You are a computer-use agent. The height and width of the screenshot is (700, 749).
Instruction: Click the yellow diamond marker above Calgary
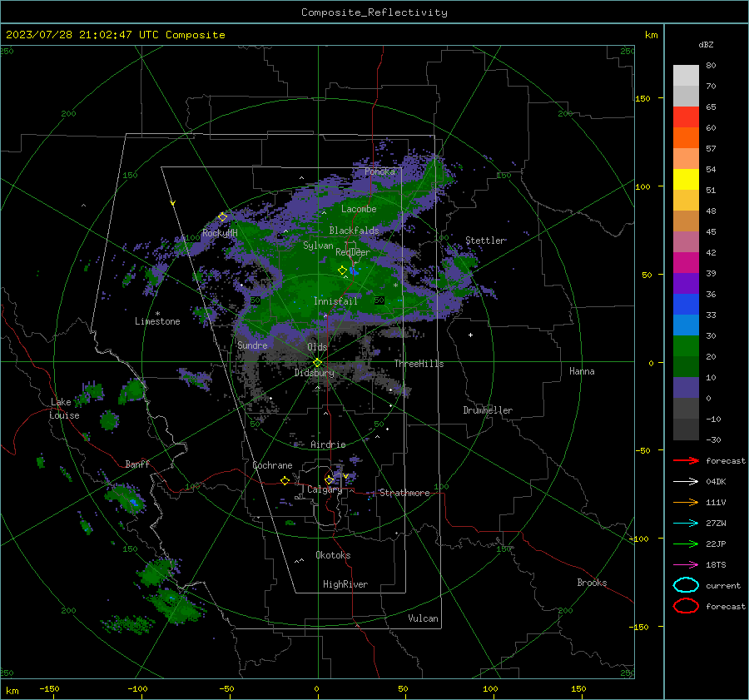pyautogui.click(x=329, y=479)
